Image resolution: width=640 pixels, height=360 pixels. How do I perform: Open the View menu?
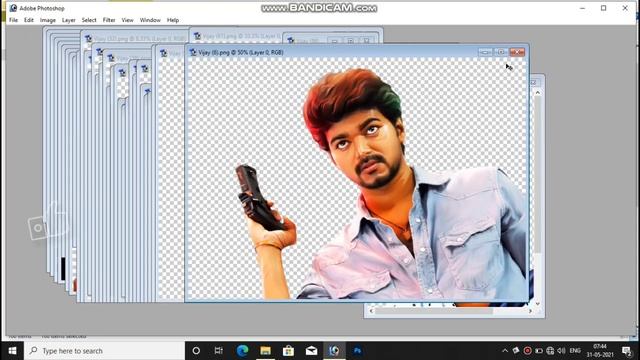[x=127, y=20]
